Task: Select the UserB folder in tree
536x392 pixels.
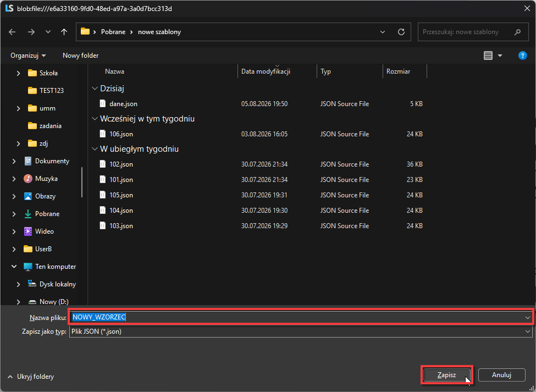Action: tap(43, 249)
